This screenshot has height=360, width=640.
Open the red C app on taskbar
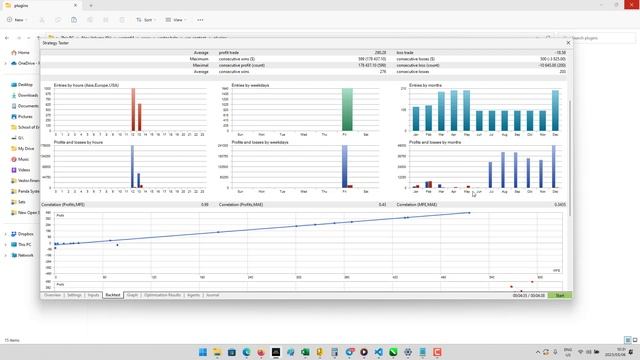tap(437, 352)
